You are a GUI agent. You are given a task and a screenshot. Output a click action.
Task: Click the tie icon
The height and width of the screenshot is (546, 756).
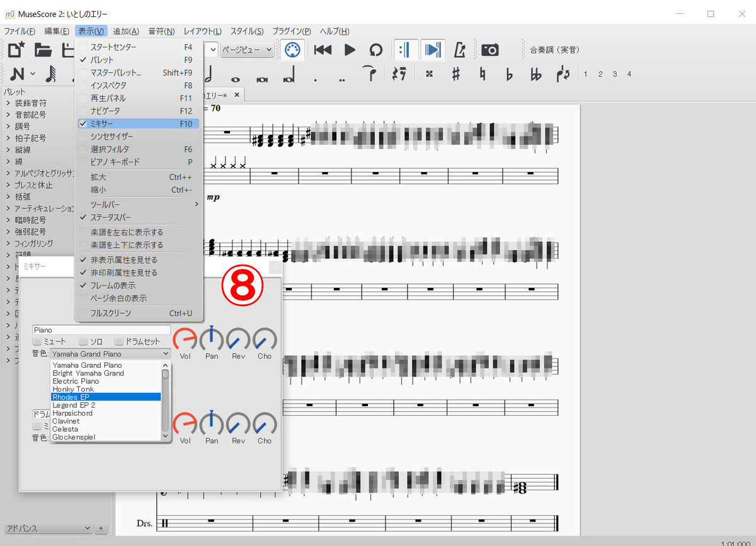(x=371, y=73)
